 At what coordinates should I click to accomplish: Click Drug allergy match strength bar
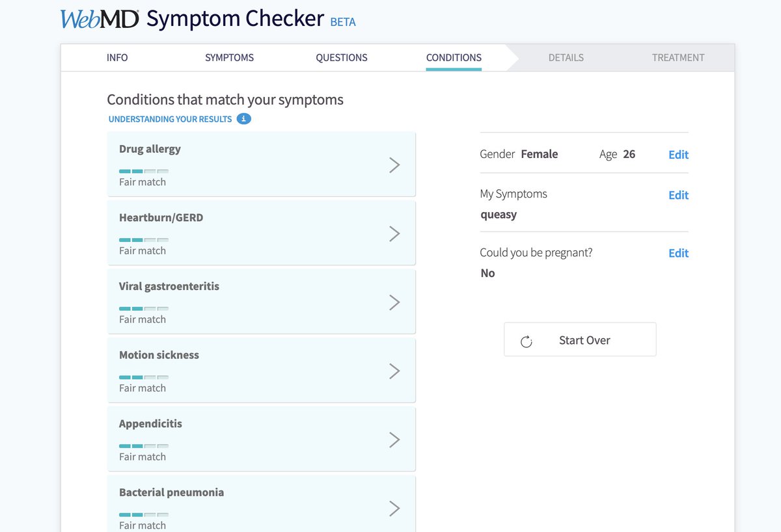(x=143, y=171)
